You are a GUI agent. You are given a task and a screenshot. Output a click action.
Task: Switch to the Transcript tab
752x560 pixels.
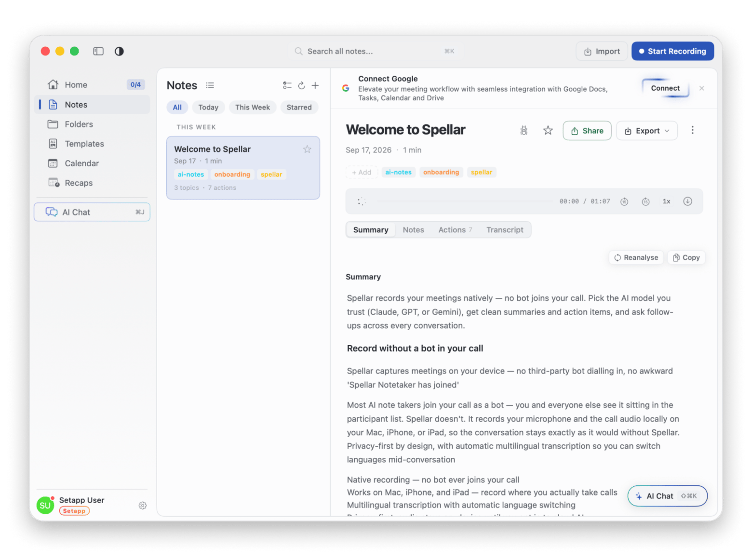click(505, 230)
